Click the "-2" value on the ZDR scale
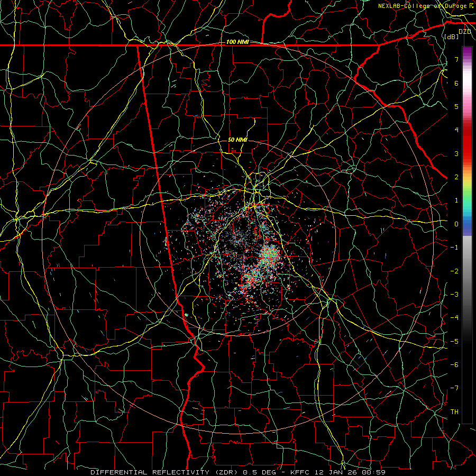 coord(454,271)
